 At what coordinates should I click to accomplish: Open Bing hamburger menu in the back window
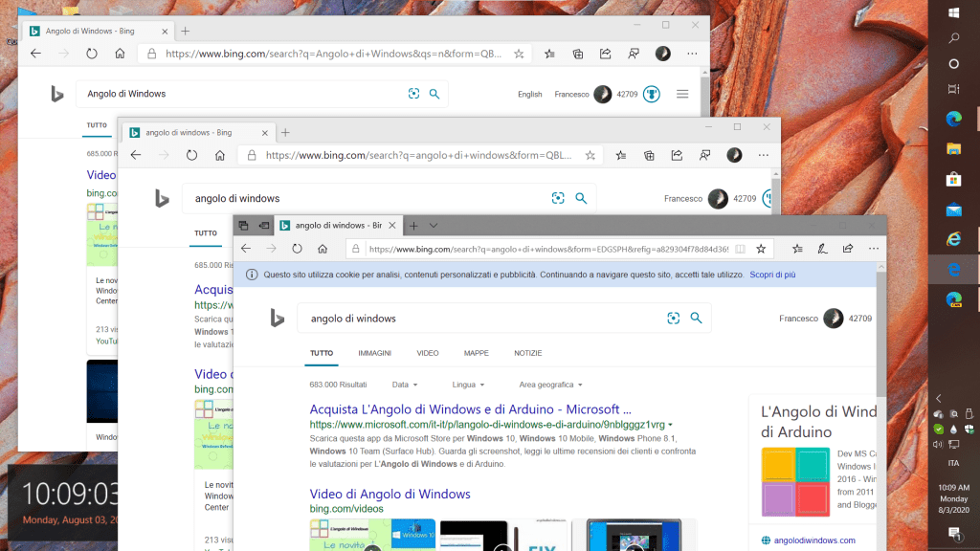[682, 94]
